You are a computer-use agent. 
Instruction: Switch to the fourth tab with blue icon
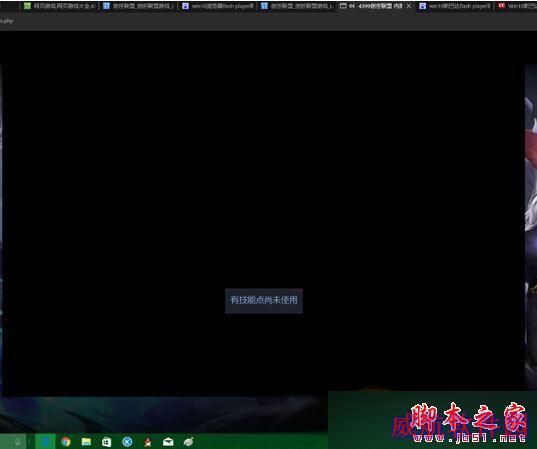pyautogui.click(x=296, y=6)
